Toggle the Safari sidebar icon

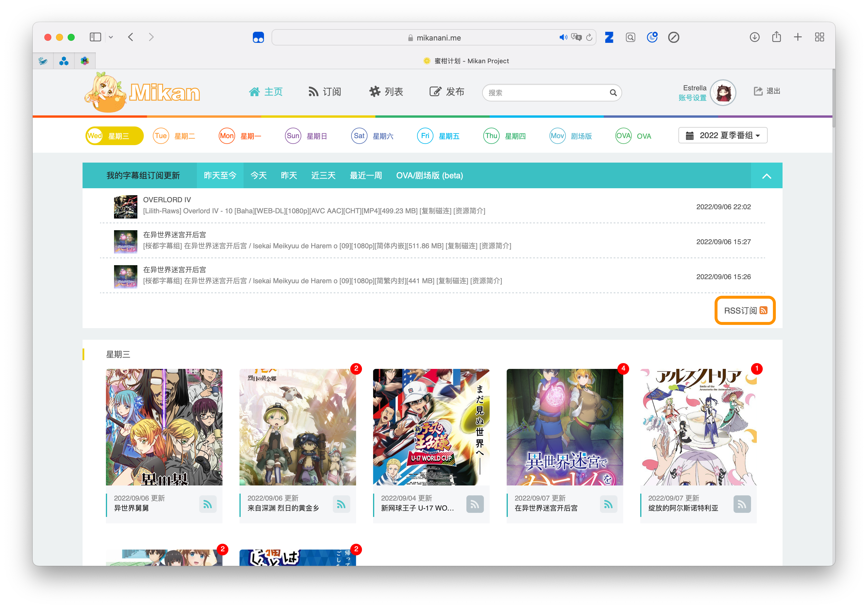(x=95, y=37)
